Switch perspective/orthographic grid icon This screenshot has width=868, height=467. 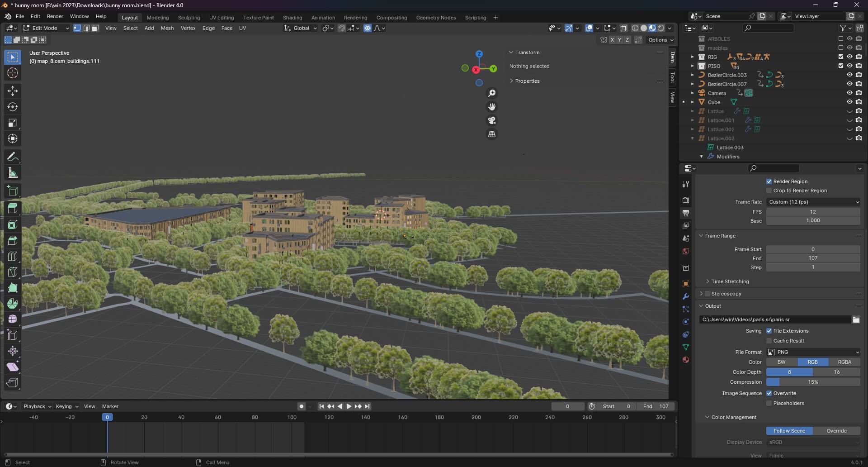[x=492, y=134]
